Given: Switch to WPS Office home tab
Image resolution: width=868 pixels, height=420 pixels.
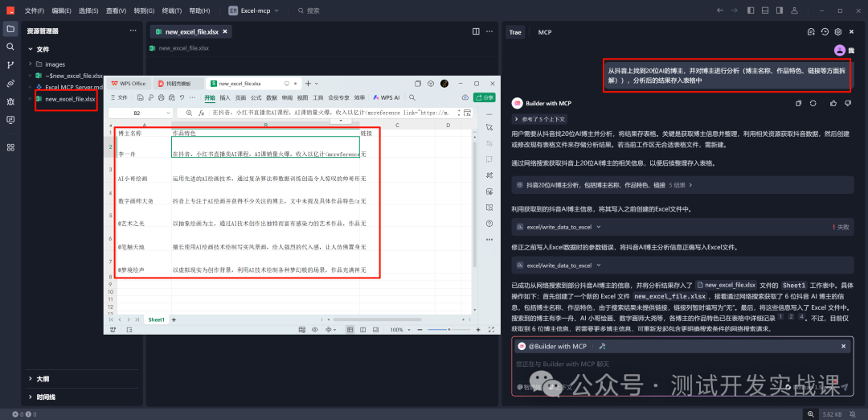Looking at the screenshot, I should [x=129, y=84].
